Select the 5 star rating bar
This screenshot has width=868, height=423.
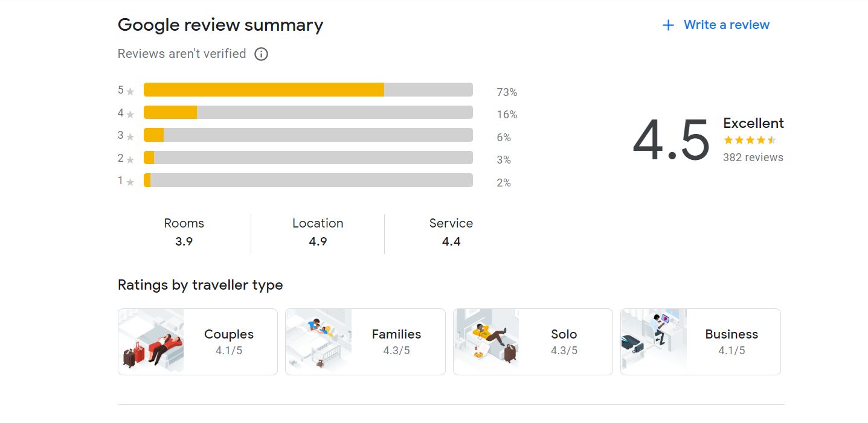(x=308, y=90)
